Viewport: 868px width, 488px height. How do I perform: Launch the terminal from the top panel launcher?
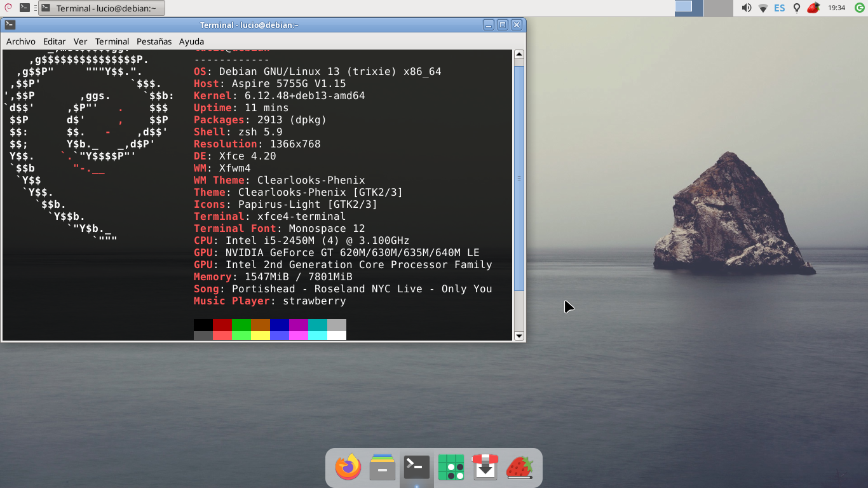(x=24, y=8)
